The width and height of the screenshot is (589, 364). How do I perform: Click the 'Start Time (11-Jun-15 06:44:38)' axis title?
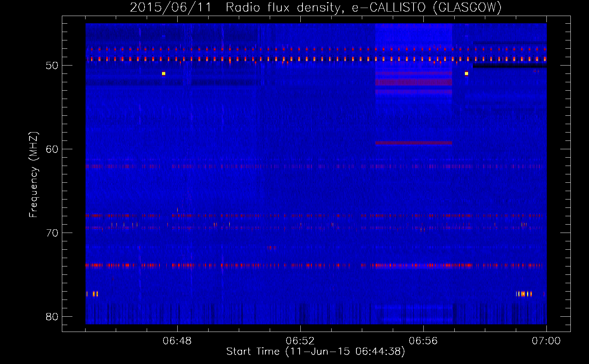tap(316, 352)
